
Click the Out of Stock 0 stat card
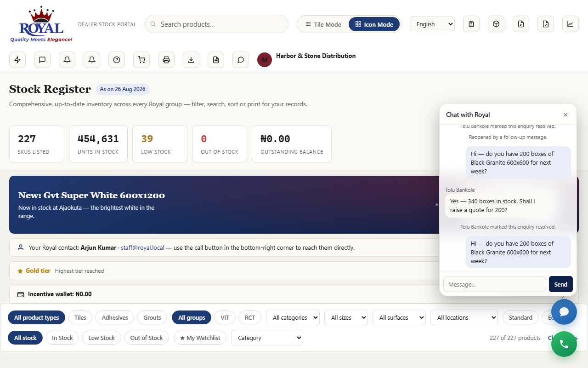[220, 144]
